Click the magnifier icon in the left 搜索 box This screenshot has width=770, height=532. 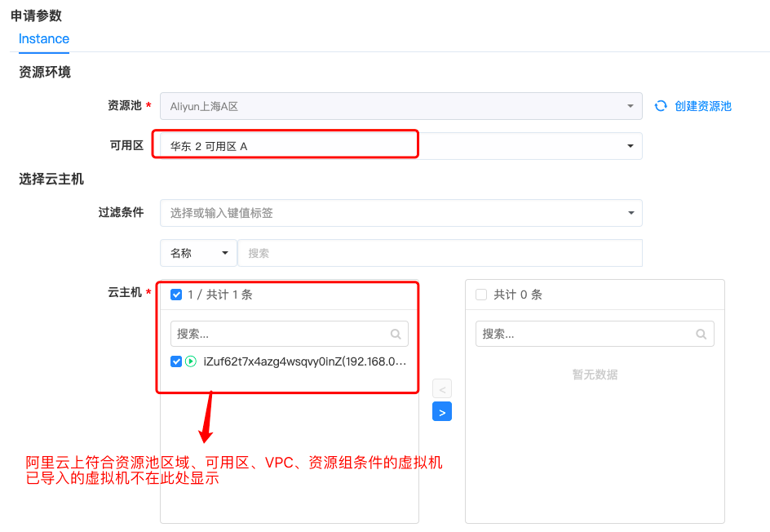tap(396, 333)
